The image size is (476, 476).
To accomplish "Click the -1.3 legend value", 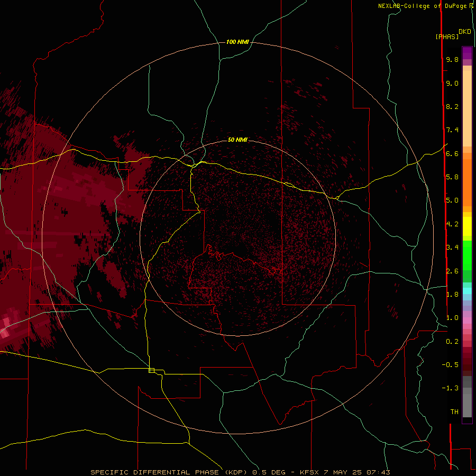I will click(x=450, y=388).
